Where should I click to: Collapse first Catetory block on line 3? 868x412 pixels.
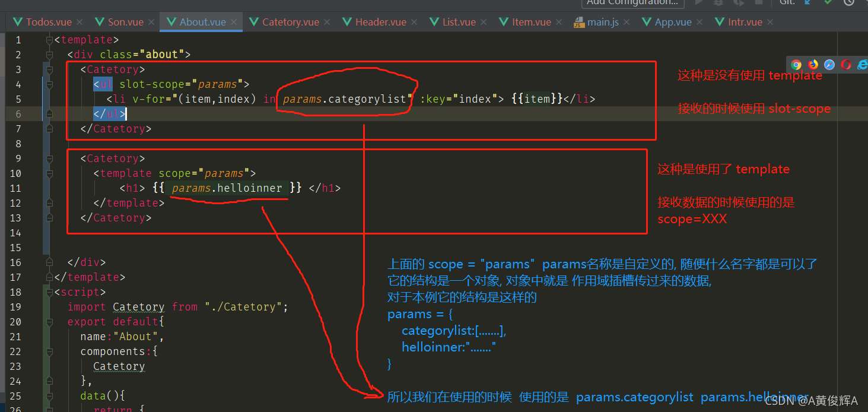50,69
